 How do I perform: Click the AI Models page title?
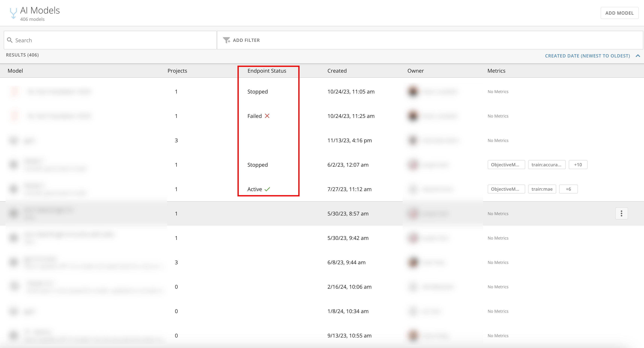click(x=40, y=11)
